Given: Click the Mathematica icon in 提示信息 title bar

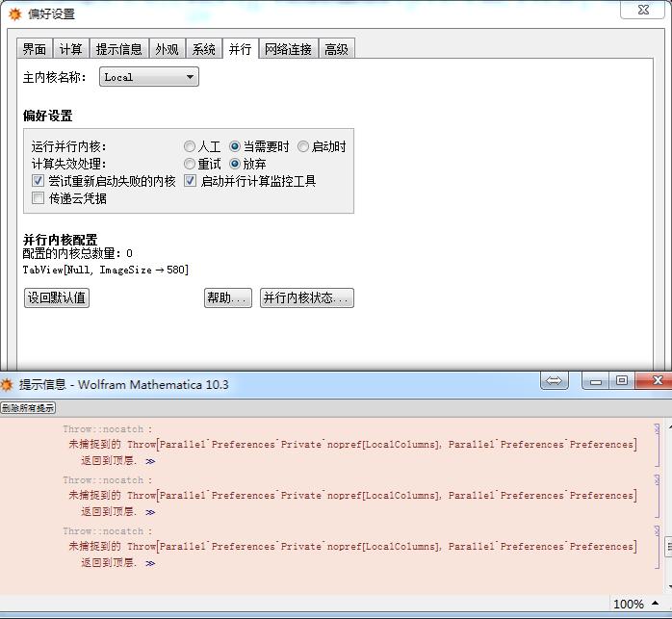Looking at the screenshot, I should 7,384.
